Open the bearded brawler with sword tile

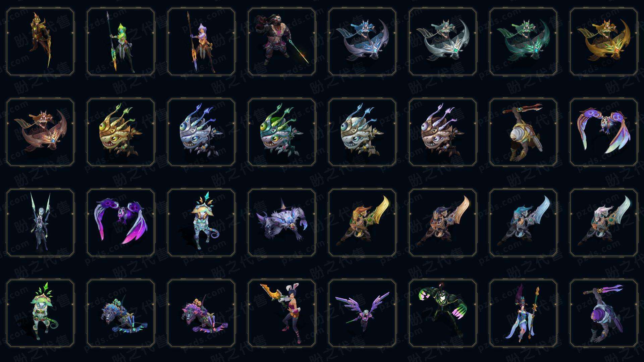[282, 42]
